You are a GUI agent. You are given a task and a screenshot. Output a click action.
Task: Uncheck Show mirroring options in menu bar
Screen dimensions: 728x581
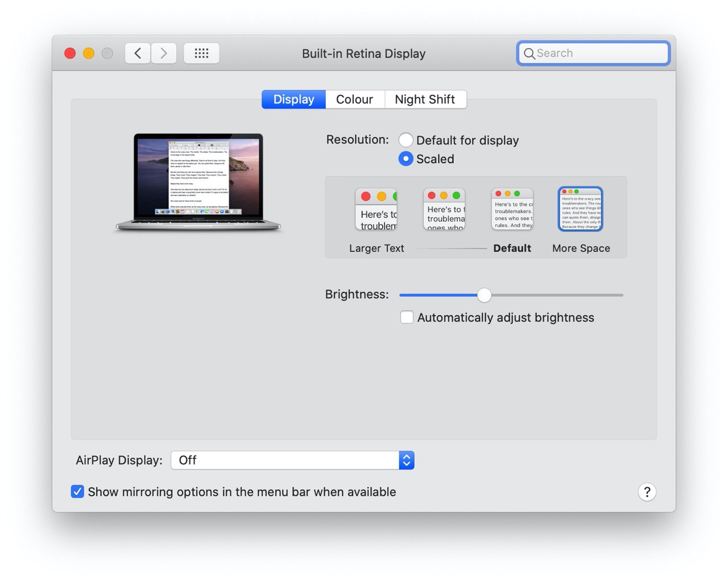coord(77,492)
